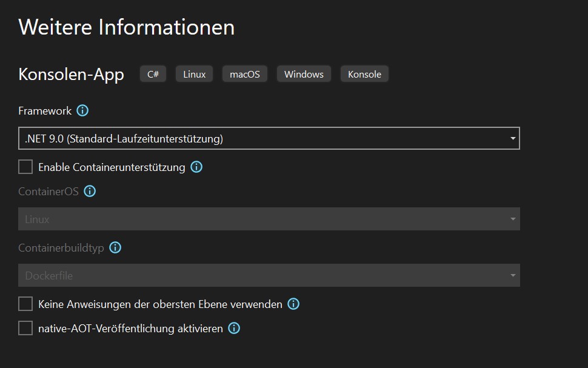Tick native-AOT-Veröffentlichung aktivieren checkbox
This screenshot has height=368, width=588.
click(x=25, y=328)
